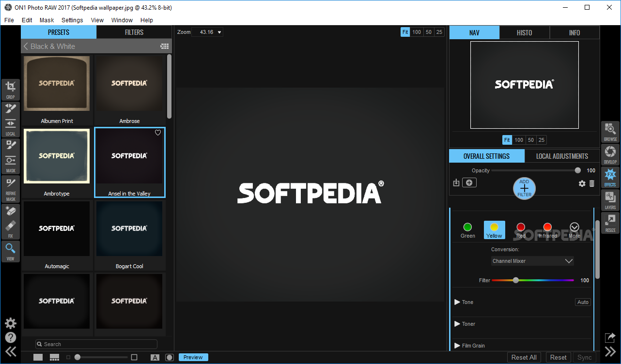Select the Mask line tool
This screenshot has width=621, height=364.
pos(10,163)
